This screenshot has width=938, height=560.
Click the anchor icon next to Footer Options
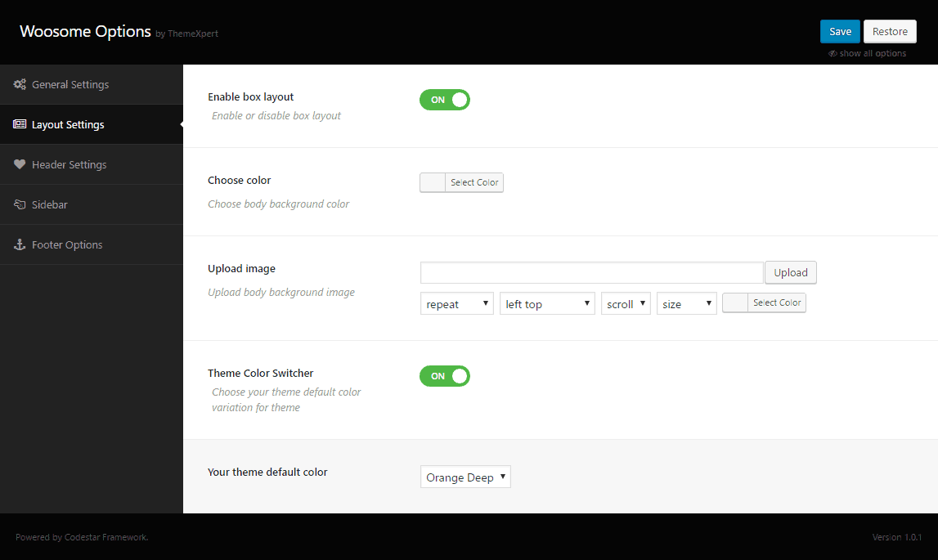click(19, 244)
